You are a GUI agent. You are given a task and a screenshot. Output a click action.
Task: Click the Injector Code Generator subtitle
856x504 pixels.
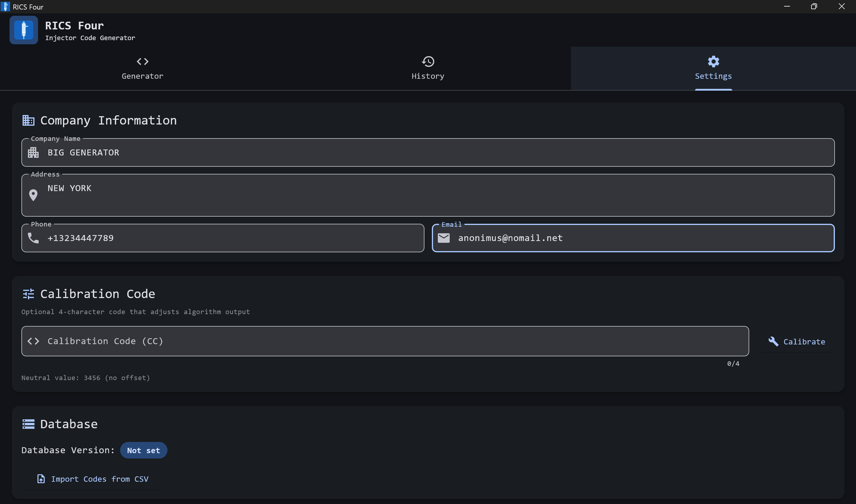(90, 38)
